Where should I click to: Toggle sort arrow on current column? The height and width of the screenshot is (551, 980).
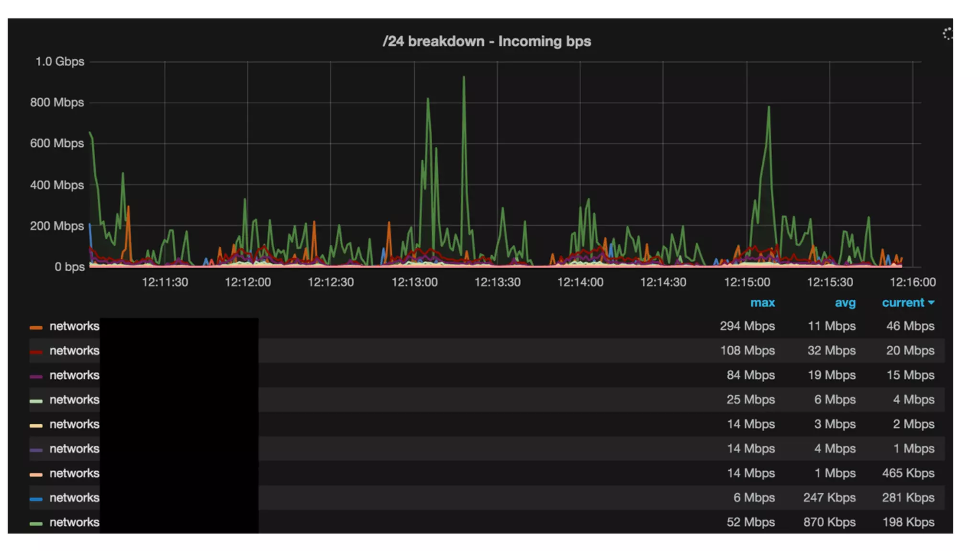pos(931,303)
